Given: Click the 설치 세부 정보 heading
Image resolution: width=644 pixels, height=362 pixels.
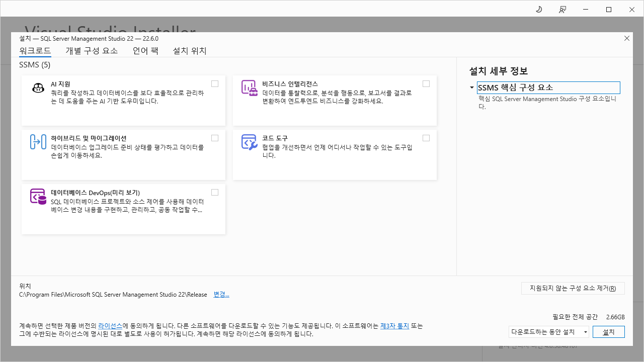Looking at the screenshot, I should point(499,71).
